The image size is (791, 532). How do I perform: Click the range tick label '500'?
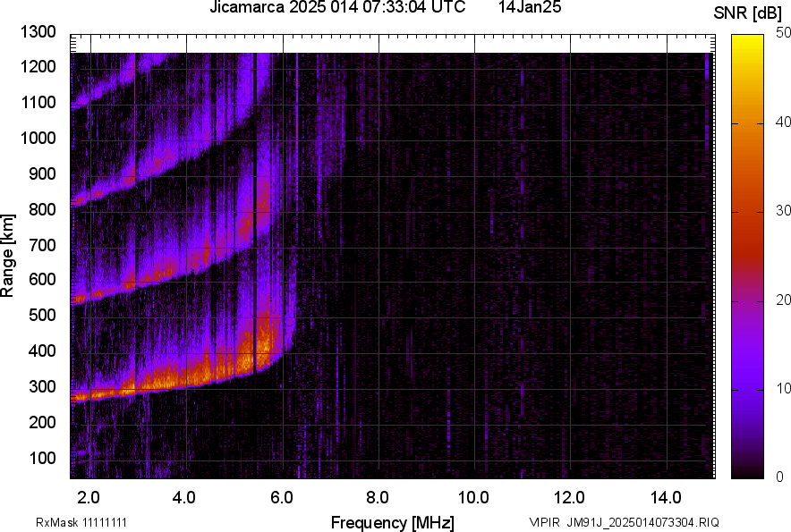click(x=42, y=315)
